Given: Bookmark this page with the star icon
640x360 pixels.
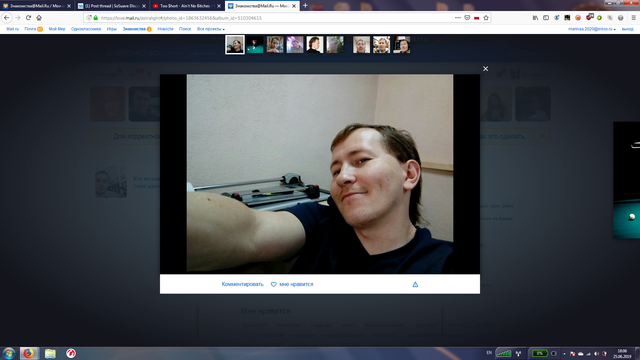Looking at the screenshot, I should click(x=486, y=18).
